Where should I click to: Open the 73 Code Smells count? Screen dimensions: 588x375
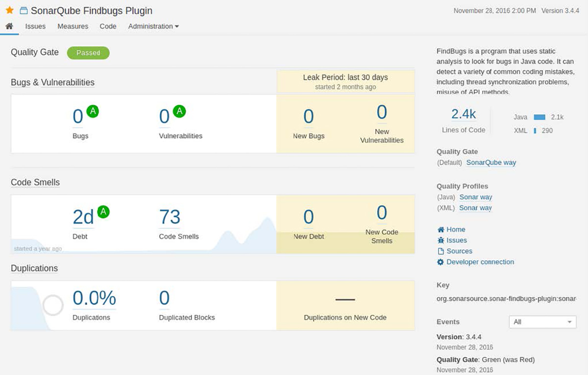pos(170,217)
